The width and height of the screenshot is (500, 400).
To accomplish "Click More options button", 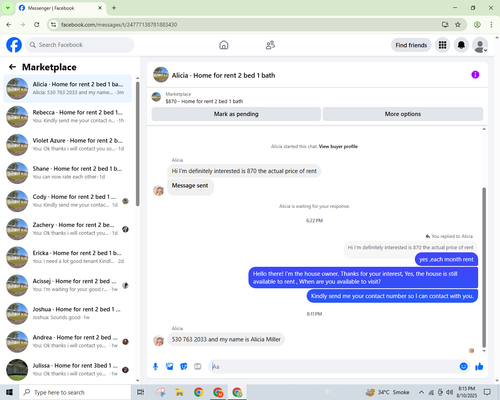I will point(403,114).
